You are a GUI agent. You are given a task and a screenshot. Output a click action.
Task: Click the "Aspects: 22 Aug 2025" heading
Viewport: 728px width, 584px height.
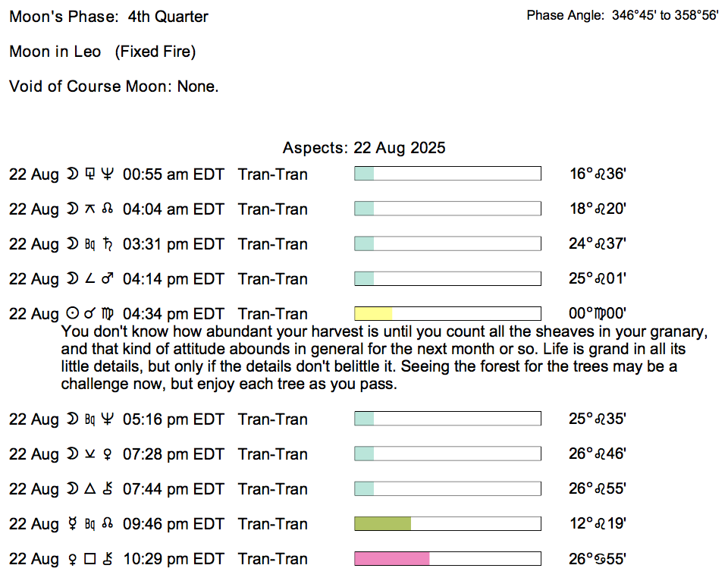[364, 148]
